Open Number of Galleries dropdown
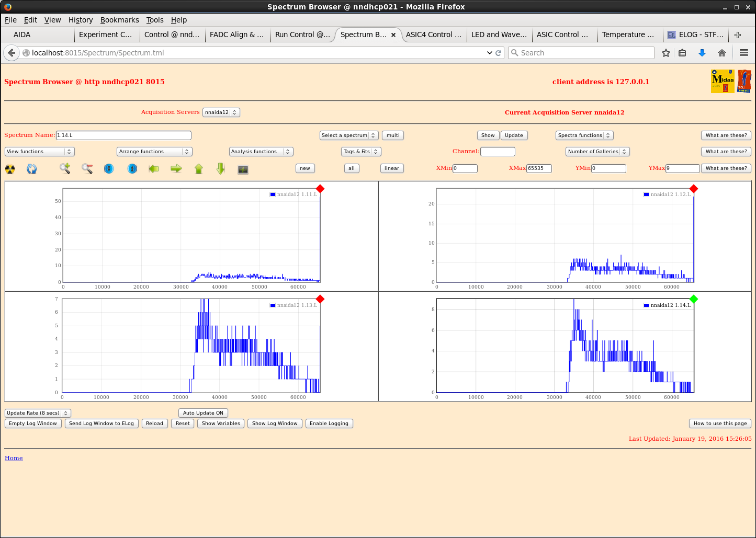The height and width of the screenshot is (538, 756). click(x=597, y=152)
